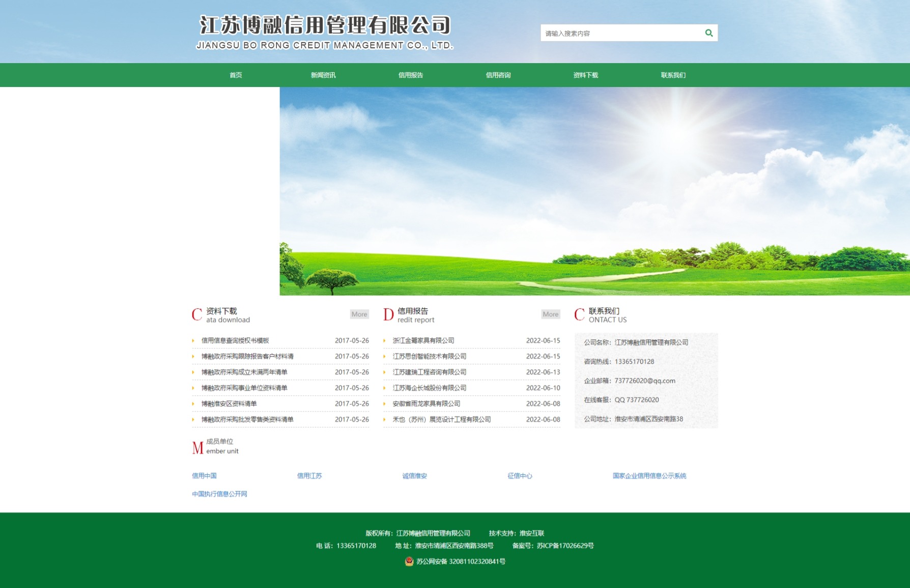The width and height of the screenshot is (910, 588).
Task: Click the green search magnifier icon
Action: coord(708,33)
